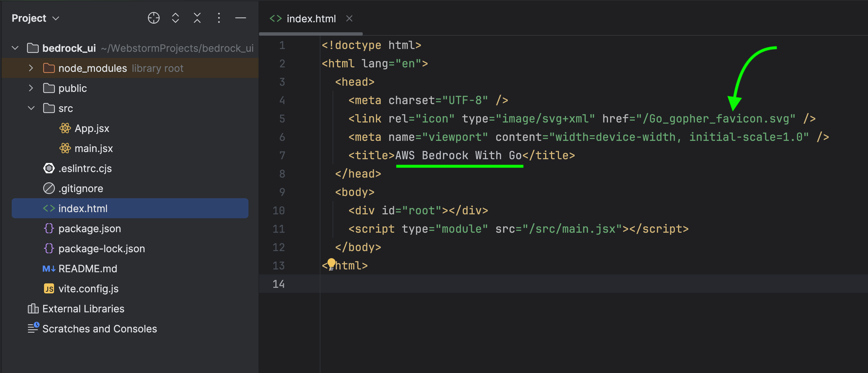Select package.json in the file tree

pyautogui.click(x=89, y=229)
